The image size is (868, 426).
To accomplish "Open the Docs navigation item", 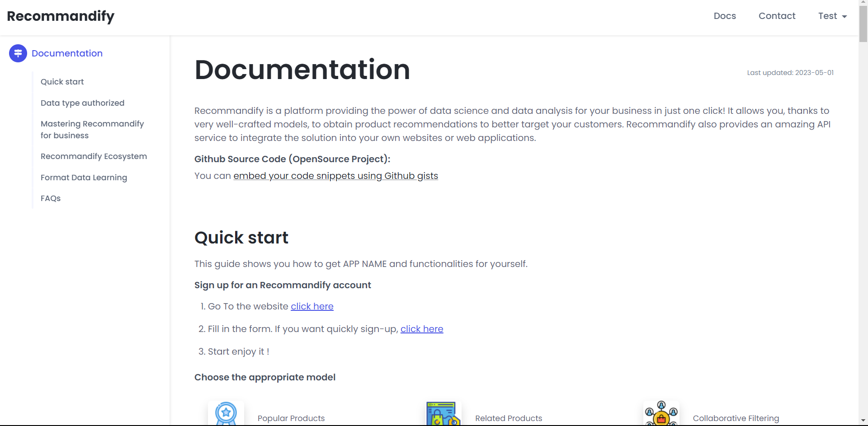I will [x=725, y=16].
